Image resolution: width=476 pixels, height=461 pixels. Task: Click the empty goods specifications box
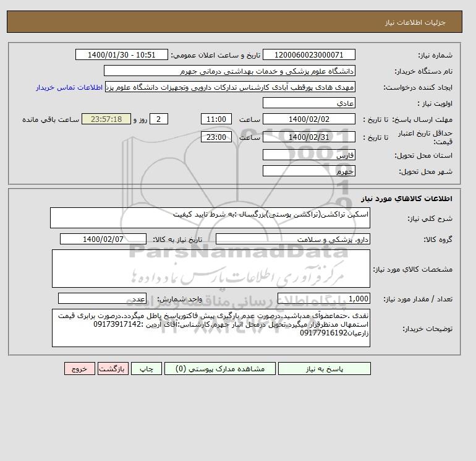click(211, 269)
